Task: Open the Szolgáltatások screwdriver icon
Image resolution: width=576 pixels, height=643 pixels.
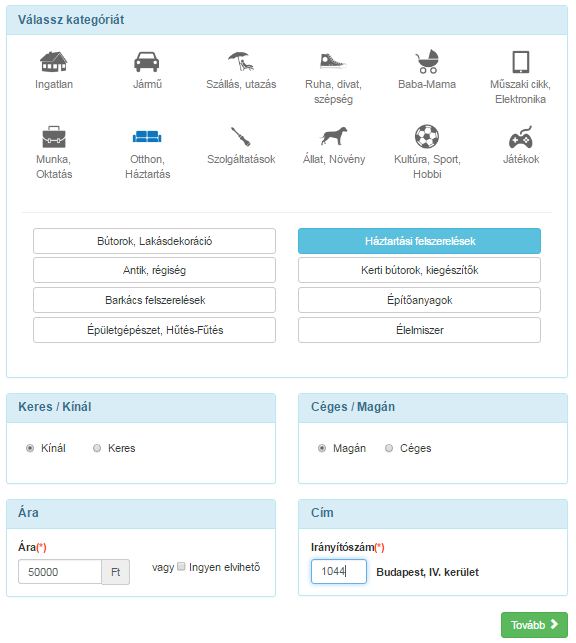Action: click(241, 136)
